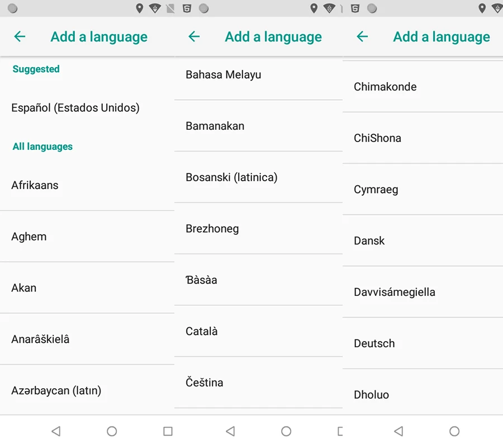Select Bosanski (latinica)
The image size is (503, 448).
[259, 177]
